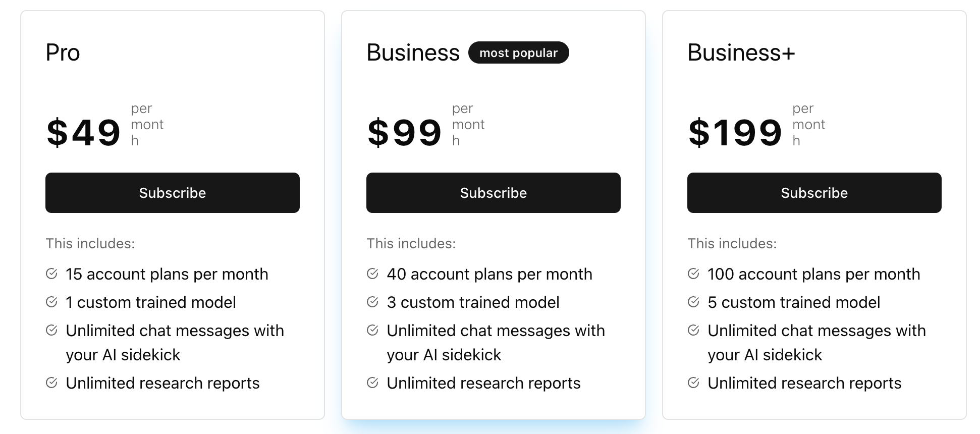
Task: Click check icon next to '3 custom trained model'
Action: (372, 302)
